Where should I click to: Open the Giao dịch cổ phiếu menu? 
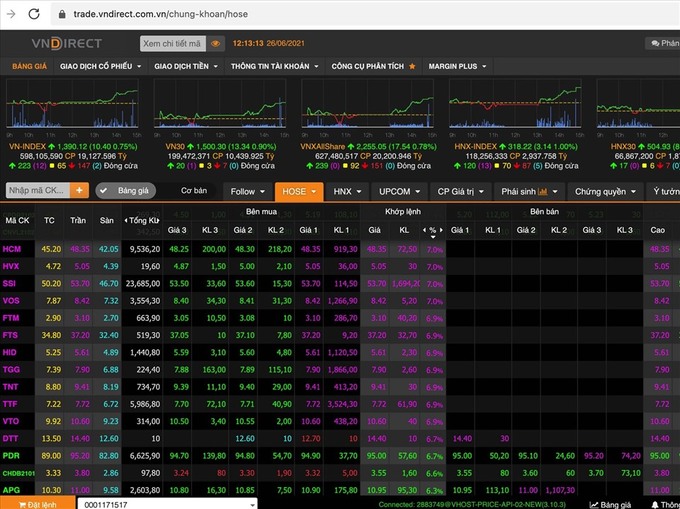(x=101, y=66)
